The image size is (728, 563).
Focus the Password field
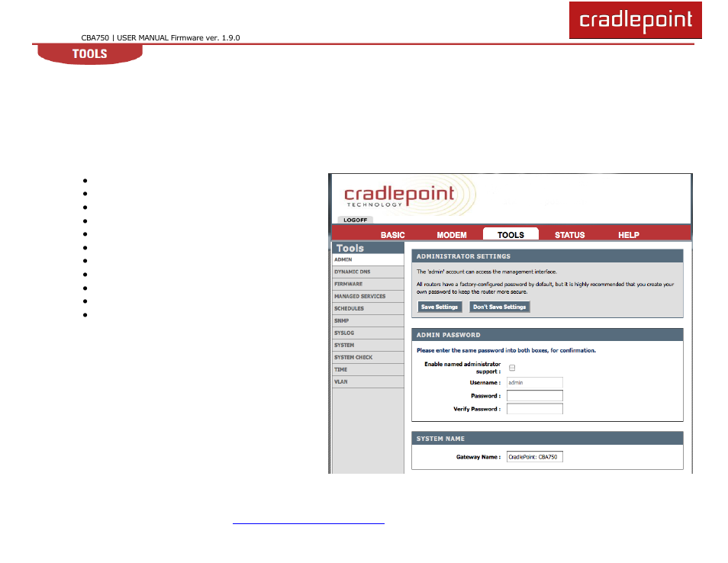(534, 395)
